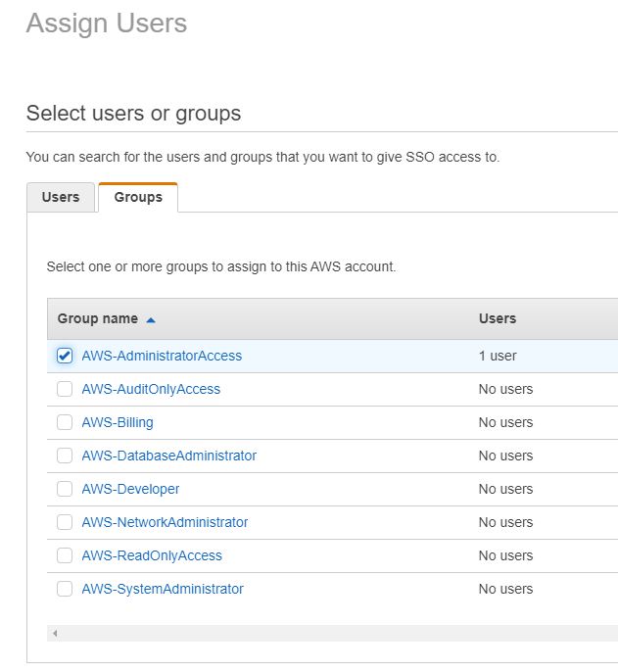Viewport: 618px width, 672px height.
Task: Click the AWS-Developer group name
Action: coord(130,489)
